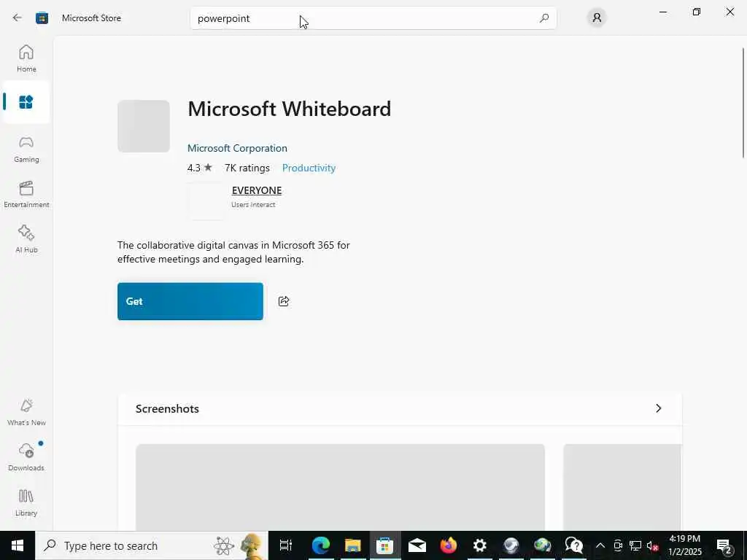Screen dimensions: 747x560
Task: Open the Library section
Action: click(x=26, y=503)
